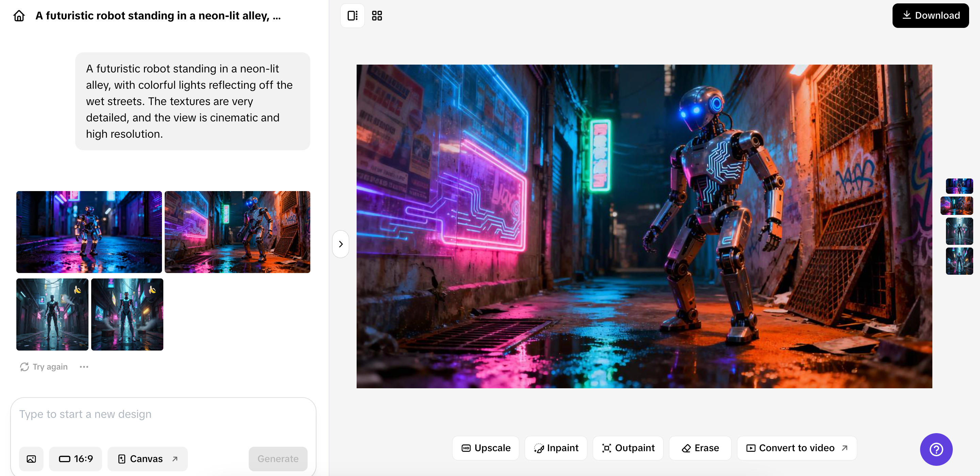Click the image attachment icon in the prompt bar
Screen dimensions: 980x476
(x=31, y=459)
